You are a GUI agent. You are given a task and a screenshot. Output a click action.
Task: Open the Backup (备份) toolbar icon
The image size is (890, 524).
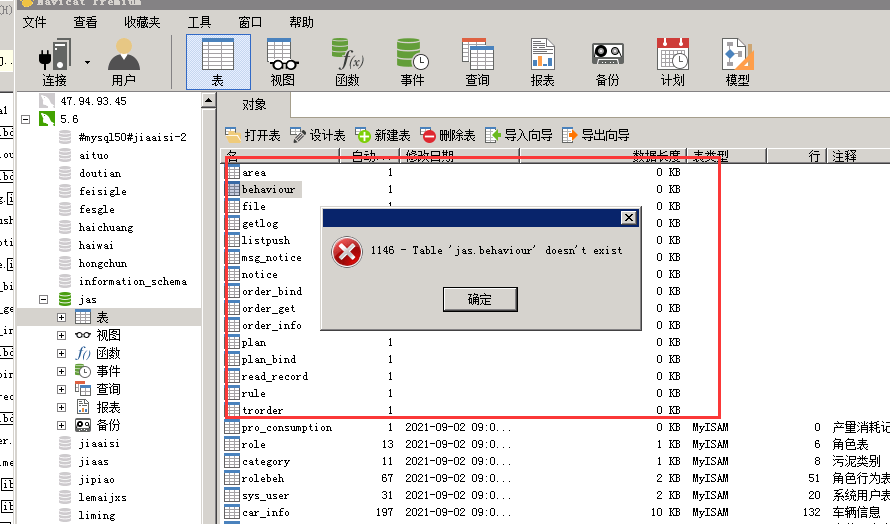point(607,61)
